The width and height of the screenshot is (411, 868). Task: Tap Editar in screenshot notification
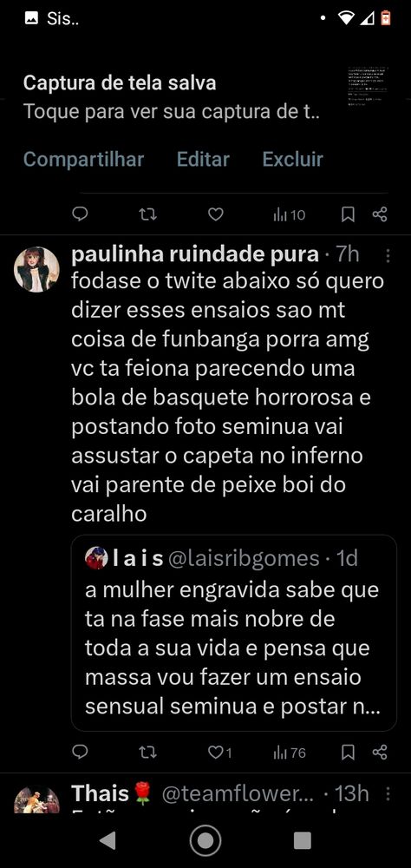point(203,160)
